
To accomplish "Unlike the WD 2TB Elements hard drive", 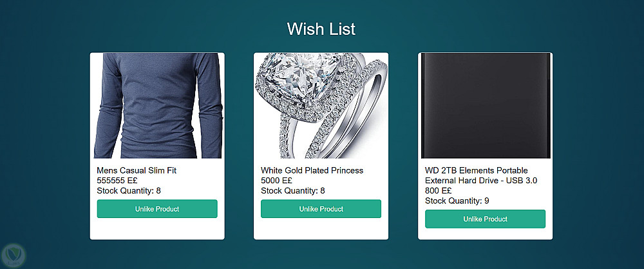I will coord(485,219).
